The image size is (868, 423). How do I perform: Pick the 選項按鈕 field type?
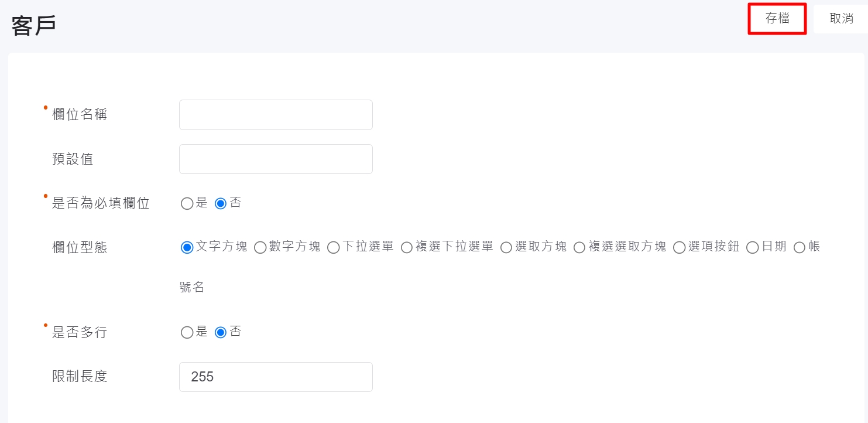(680, 247)
